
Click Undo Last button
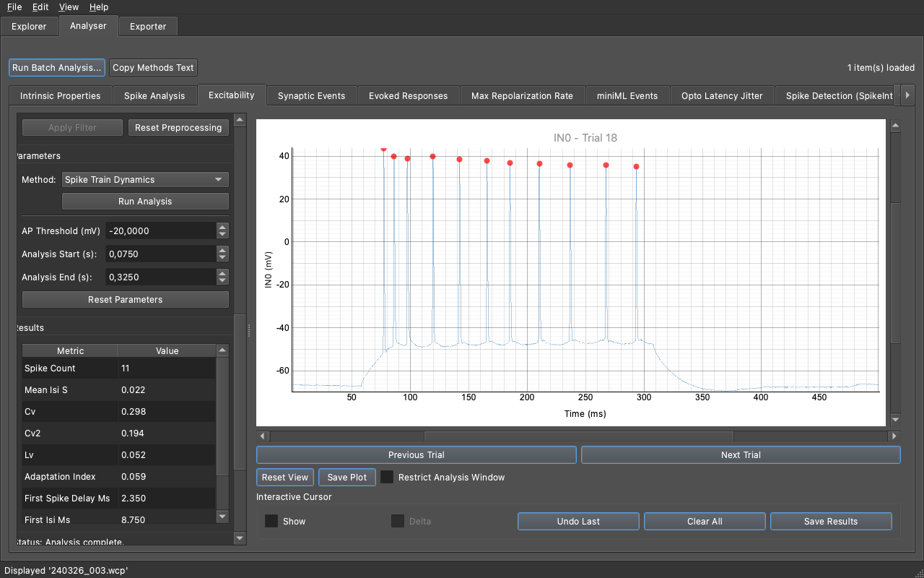click(578, 521)
